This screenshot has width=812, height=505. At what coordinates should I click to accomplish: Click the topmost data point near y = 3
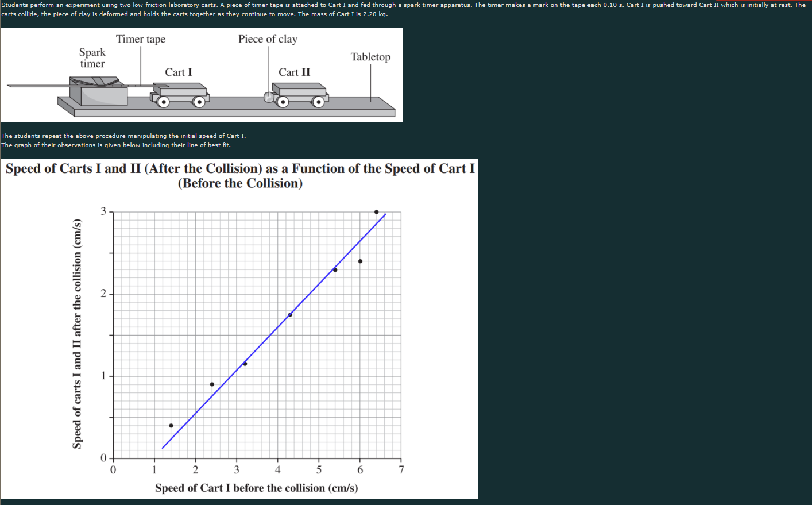click(x=377, y=212)
